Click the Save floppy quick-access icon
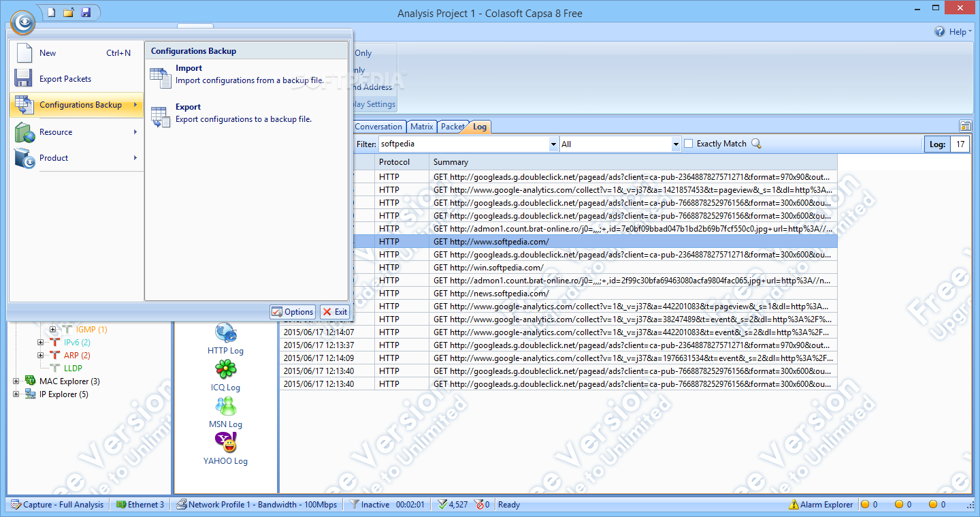This screenshot has height=517, width=980. tap(86, 12)
